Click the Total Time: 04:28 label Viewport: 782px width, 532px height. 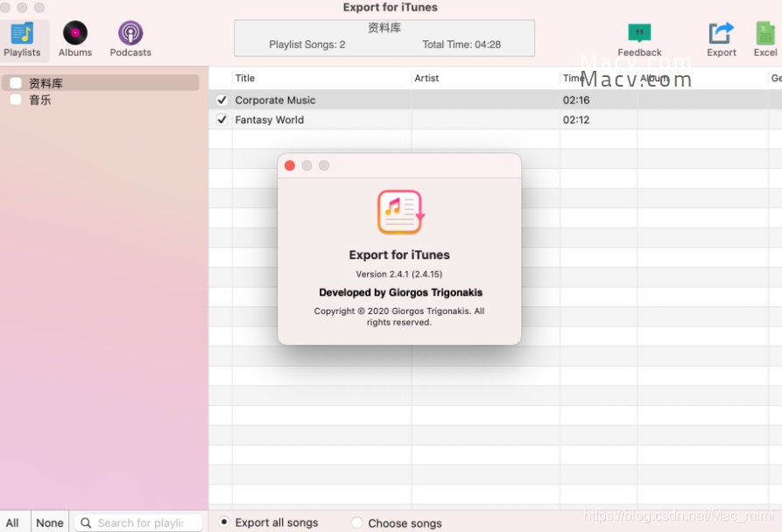461,45
